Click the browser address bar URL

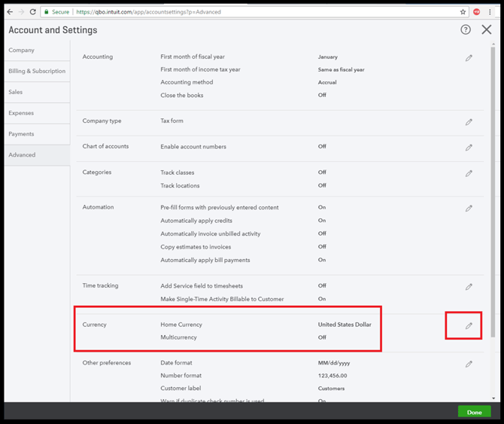click(x=135, y=12)
